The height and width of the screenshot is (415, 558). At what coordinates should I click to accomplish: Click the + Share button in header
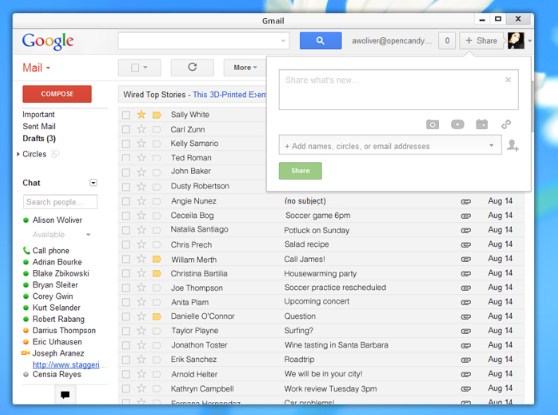481,41
